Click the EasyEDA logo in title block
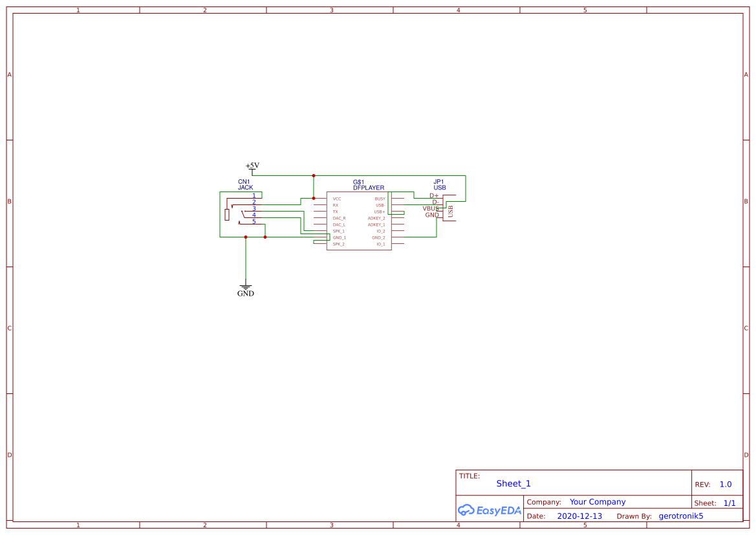The width and height of the screenshot is (756, 535). coord(490,510)
